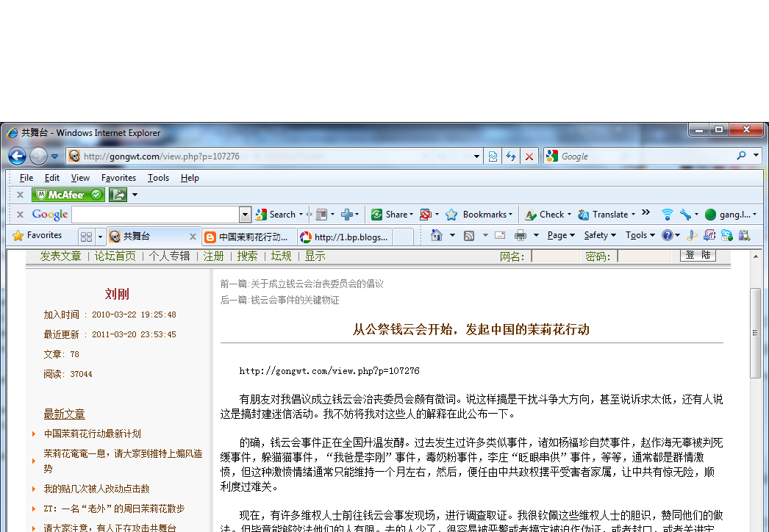The height and width of the screenshot is (532, 769).
Task: Open the Page dropdown menu
Action: (x=561, y=235)
